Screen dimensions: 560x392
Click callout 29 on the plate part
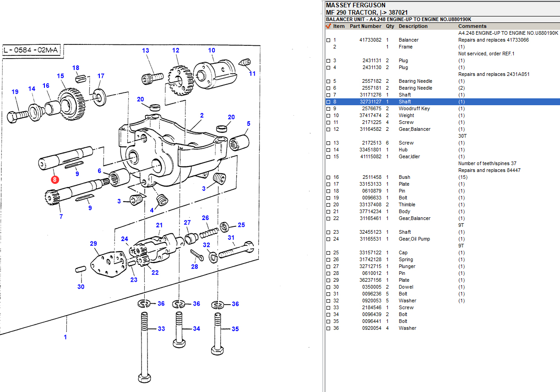[93, 244]
